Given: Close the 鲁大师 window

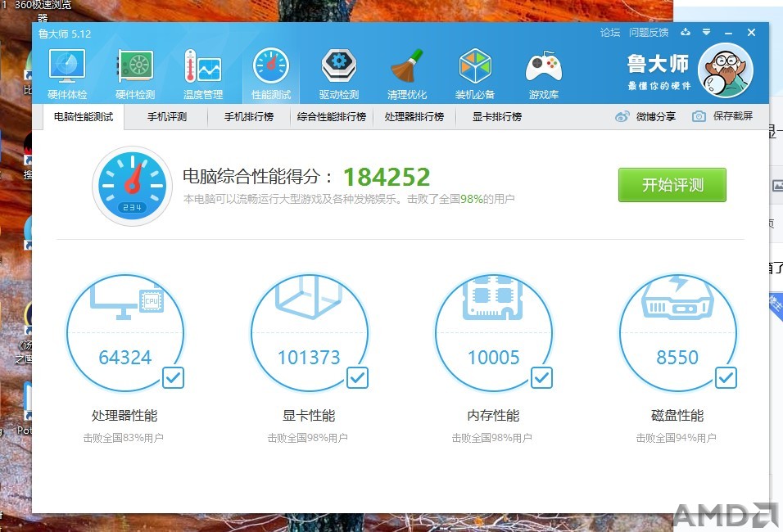Looking at the screenshot, I should (x=751, y=33).
